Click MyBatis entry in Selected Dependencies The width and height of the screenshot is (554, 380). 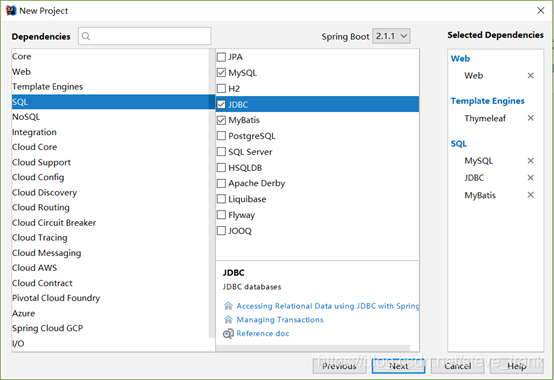(480, 195)
